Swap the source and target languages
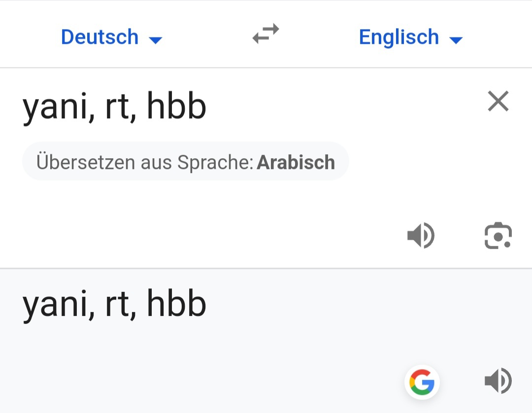Screen dimensions: 532x413 266,34
